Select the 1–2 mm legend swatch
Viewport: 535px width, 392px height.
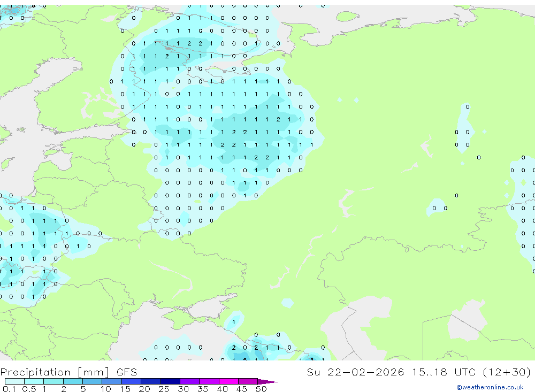53,381
